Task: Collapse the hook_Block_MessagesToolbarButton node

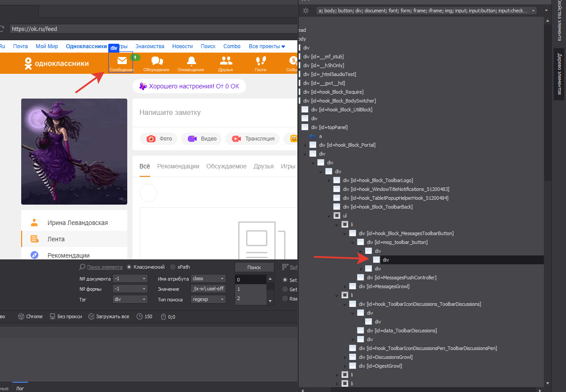Action: (345, 233)
